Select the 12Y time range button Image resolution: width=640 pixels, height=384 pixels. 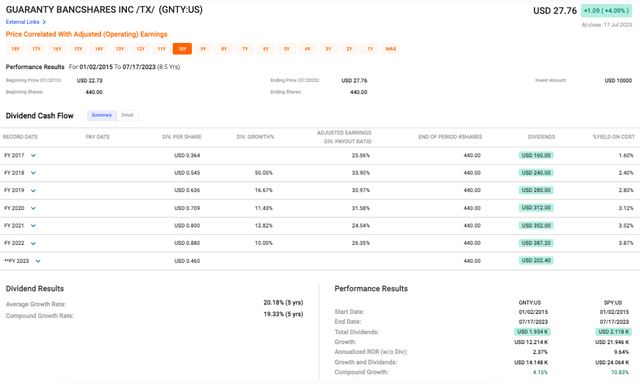click(x=140, y=49)
